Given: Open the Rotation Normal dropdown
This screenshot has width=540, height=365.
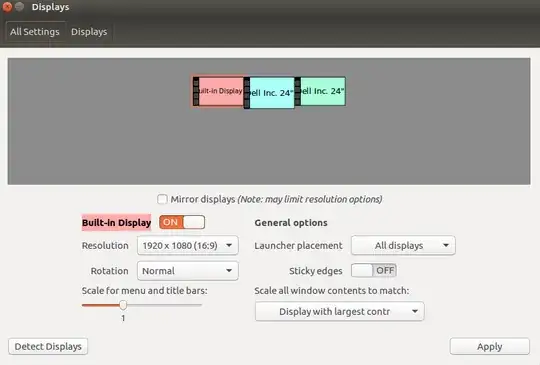Looking at the screenshot, I should click(188, 271).
